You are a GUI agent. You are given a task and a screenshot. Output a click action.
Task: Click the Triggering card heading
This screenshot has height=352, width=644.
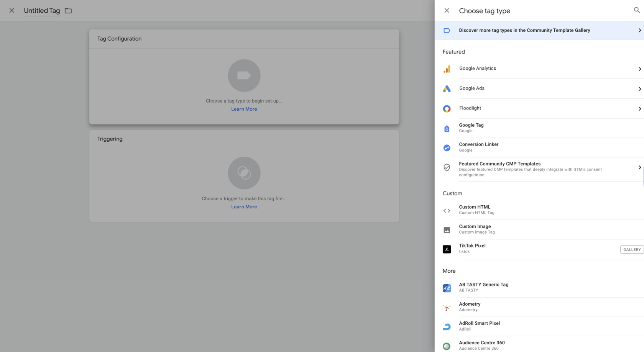coord(110,139)
